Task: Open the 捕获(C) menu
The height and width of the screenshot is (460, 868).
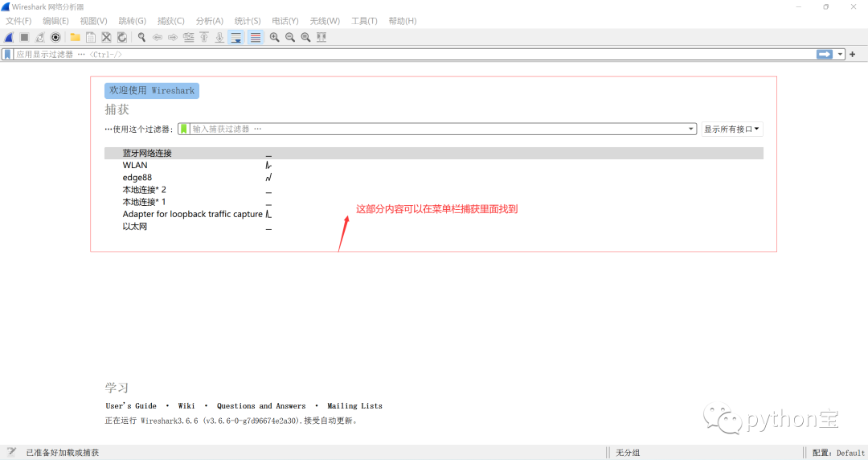Action: coord(170,20)
